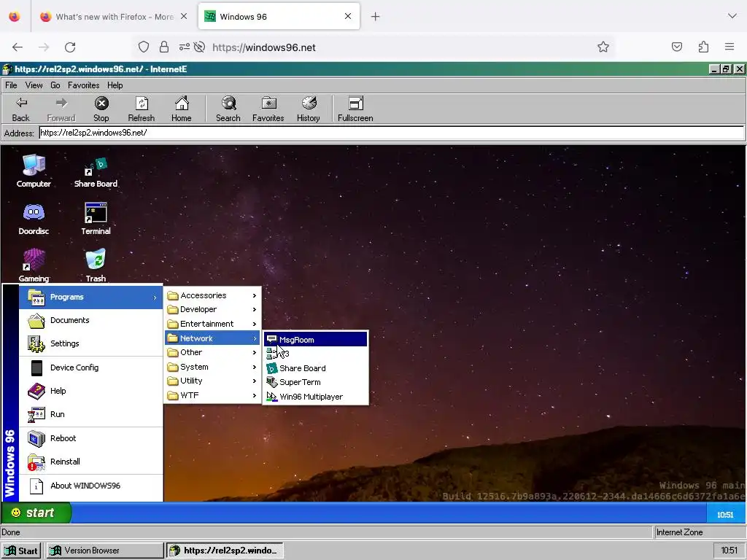Open Firefox View from the tab bar

15,17
